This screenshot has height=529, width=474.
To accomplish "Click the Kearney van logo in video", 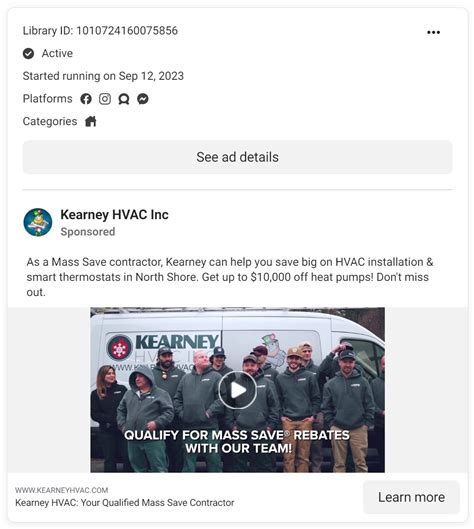I will [x=163, y=347].
